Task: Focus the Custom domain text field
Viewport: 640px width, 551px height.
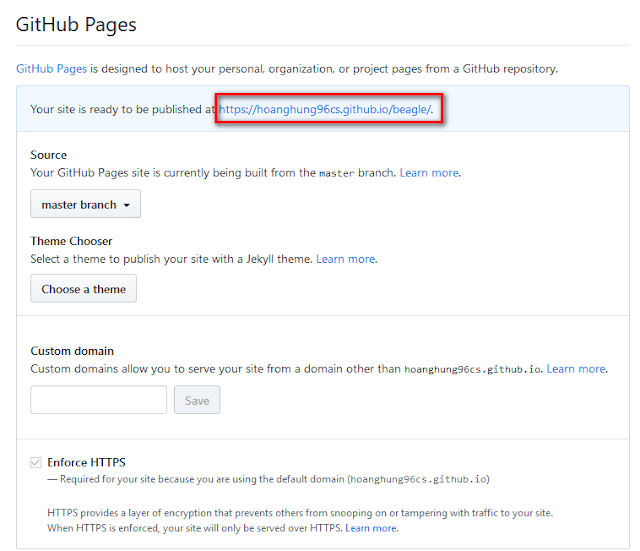Action: [x=99, y=400]
